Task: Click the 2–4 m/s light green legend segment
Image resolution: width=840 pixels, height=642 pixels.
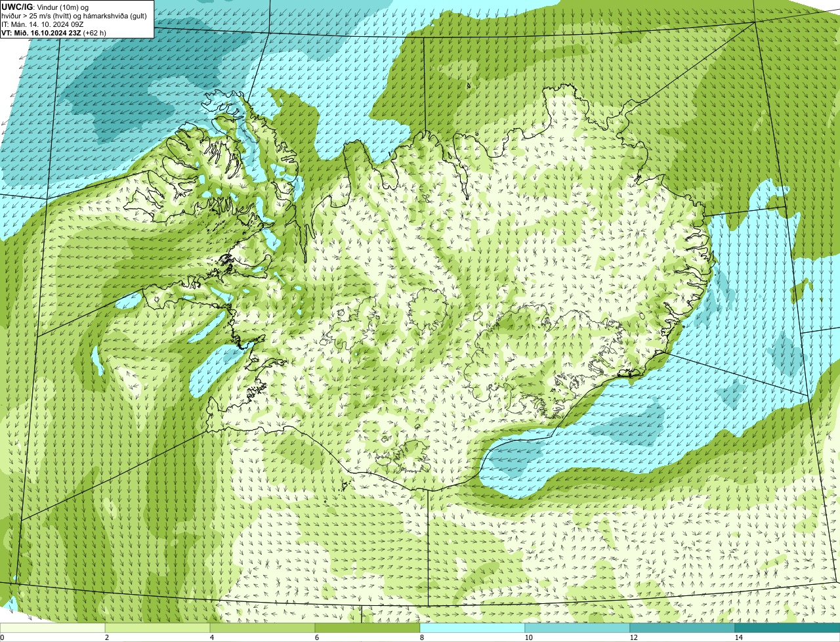Action: [x=157, y=628]
